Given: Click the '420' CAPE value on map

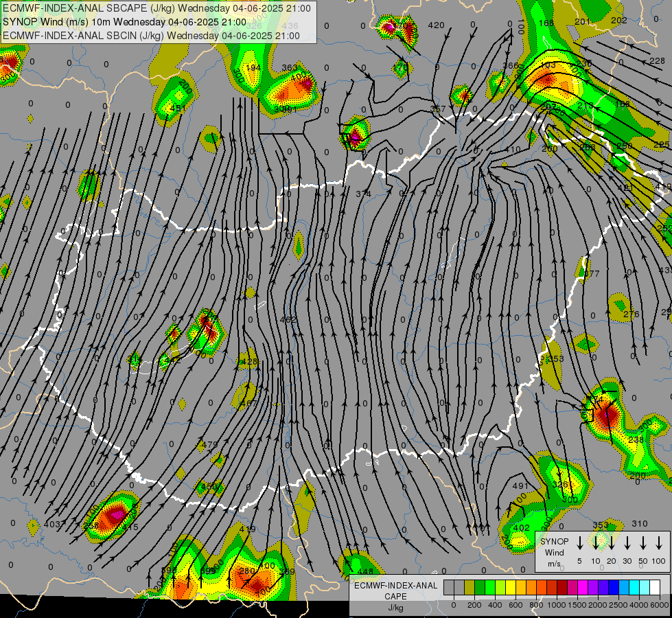Looking at the screenshot, I should [x=436, y=25].
